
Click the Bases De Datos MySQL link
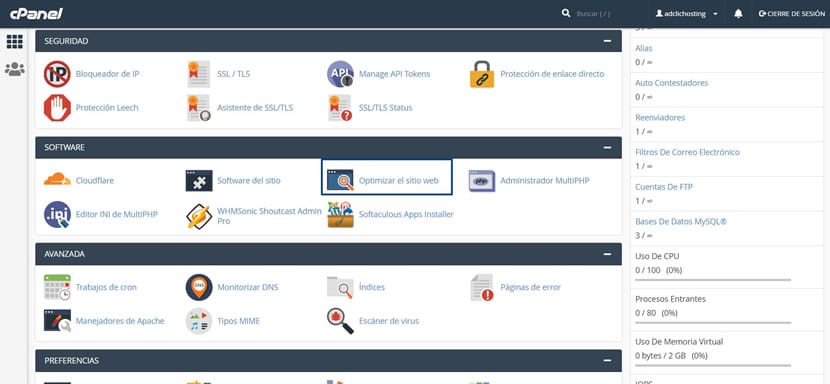[x=681, y=222]
